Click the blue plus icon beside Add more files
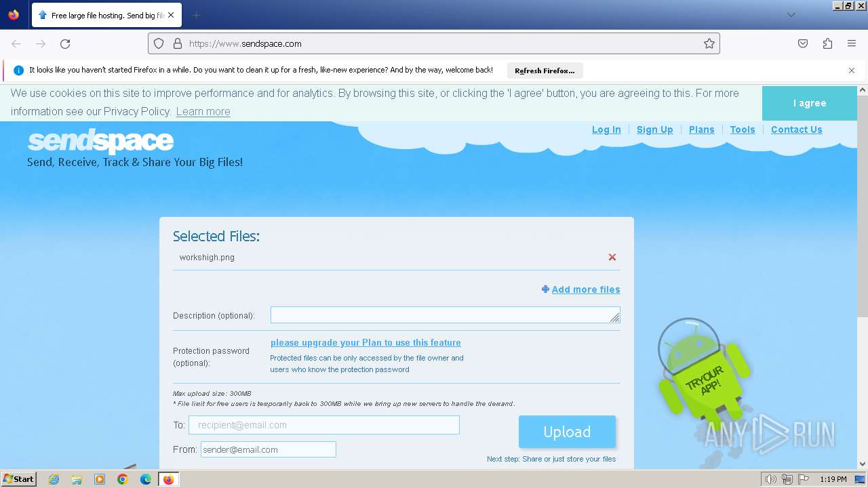Image resolution: width=868 pixels, height=488 pixels. (545, 289)
